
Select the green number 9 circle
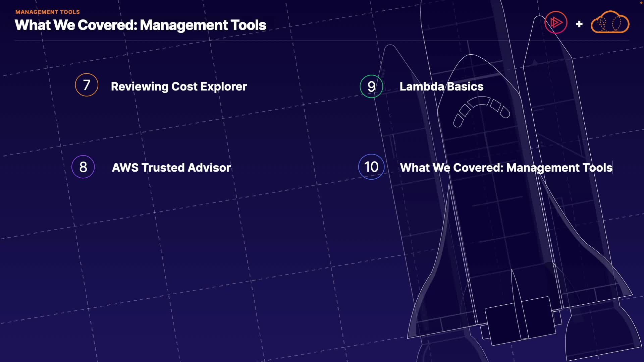371,86
